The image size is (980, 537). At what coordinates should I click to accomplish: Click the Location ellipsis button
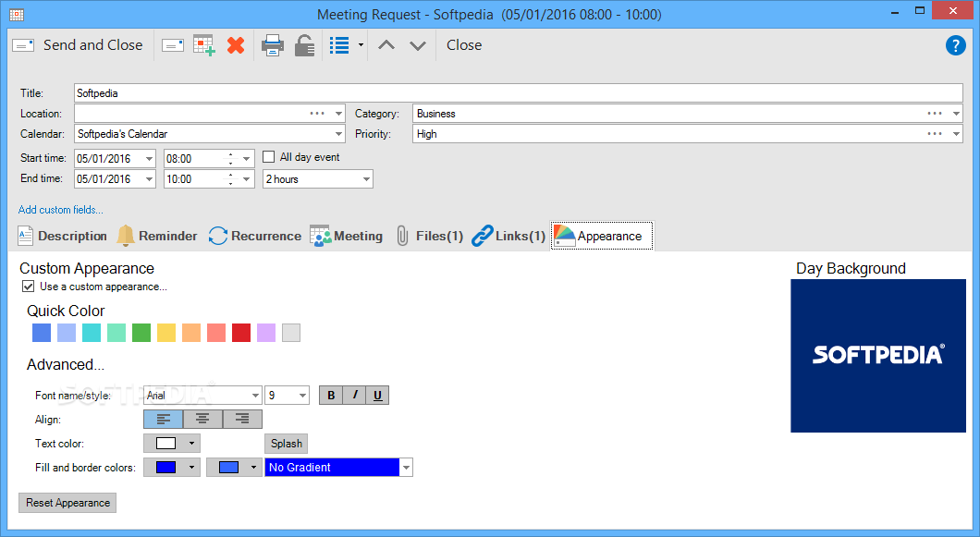coord(317,114)
